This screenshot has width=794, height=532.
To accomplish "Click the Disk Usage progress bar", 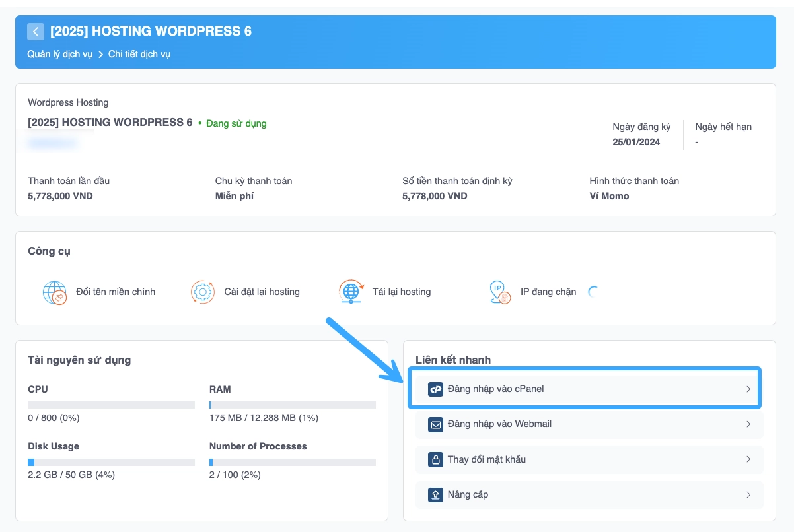I will (111, 461).
